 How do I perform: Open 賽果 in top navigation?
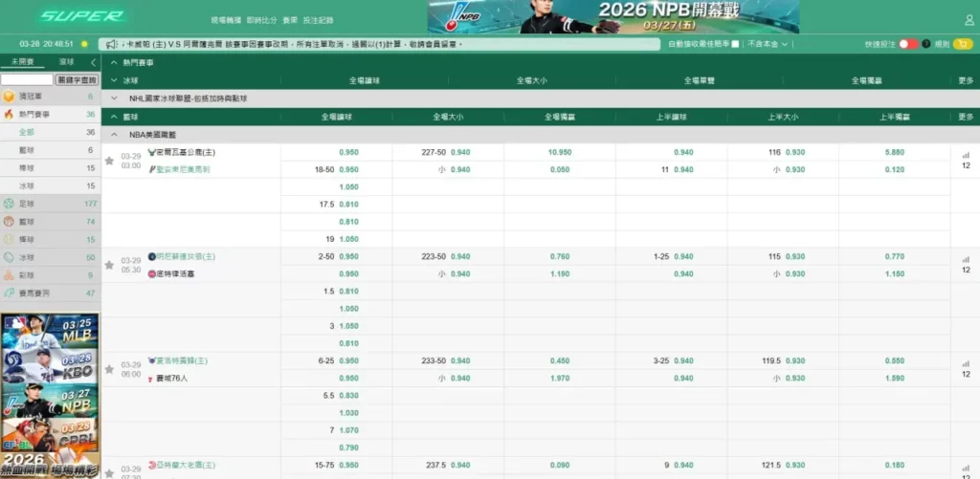[290, 20]
